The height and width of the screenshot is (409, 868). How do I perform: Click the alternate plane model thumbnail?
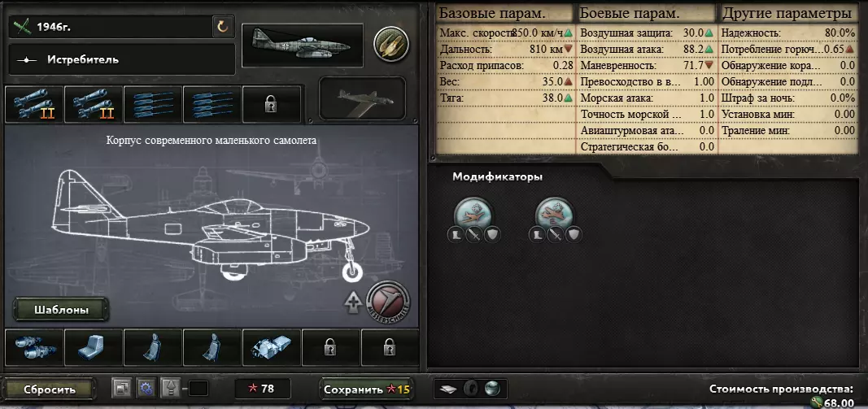(363, 98)
